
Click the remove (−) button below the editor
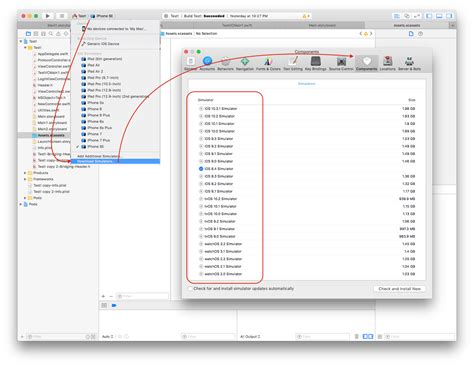[x=111, y=296]
